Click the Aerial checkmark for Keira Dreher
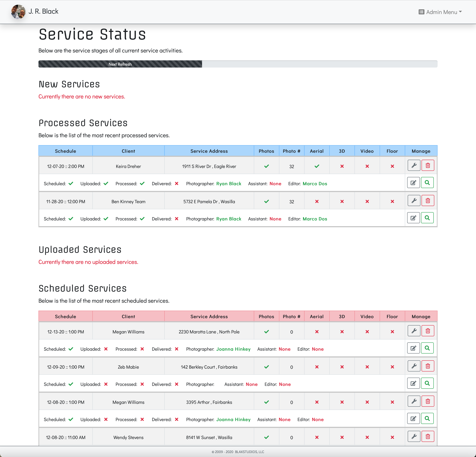 [x=317, y=167]
